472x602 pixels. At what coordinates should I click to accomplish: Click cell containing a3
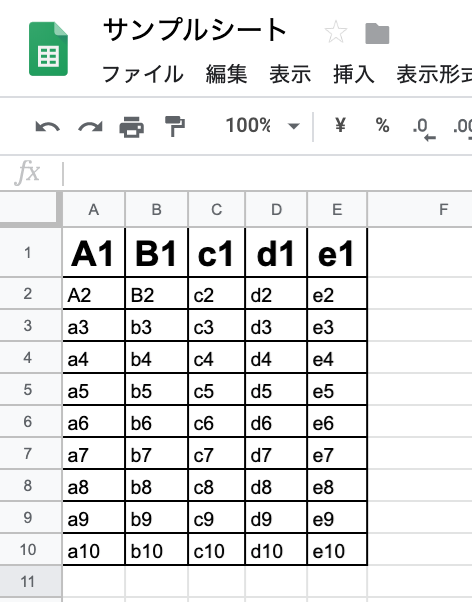[94, 326]
